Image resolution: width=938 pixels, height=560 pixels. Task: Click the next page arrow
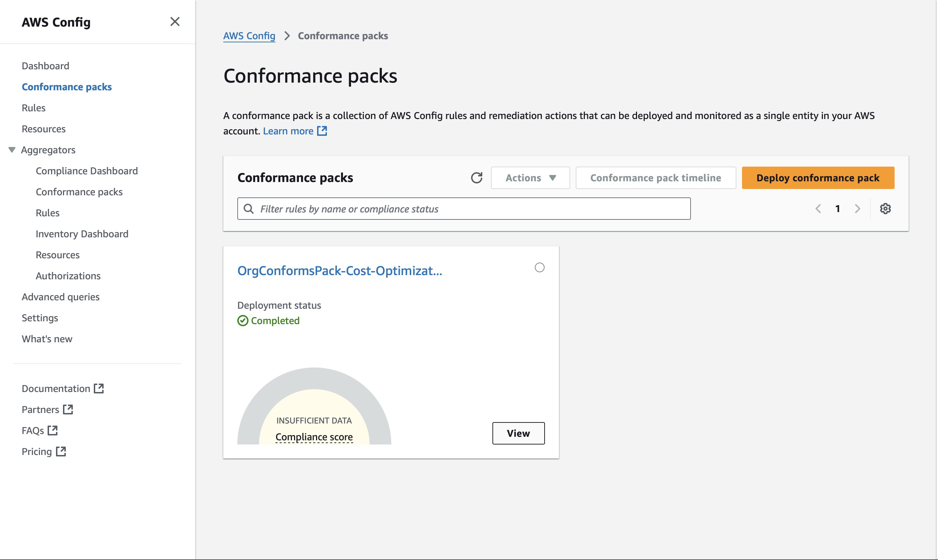(857, 208)
